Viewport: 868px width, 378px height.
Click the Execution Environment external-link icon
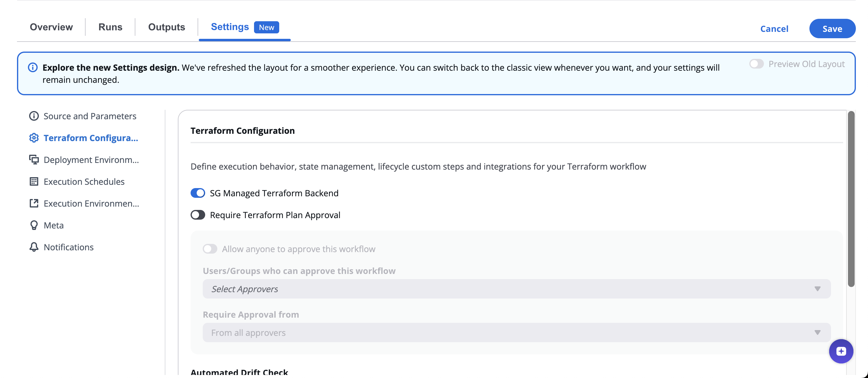(x=34, y=204)
